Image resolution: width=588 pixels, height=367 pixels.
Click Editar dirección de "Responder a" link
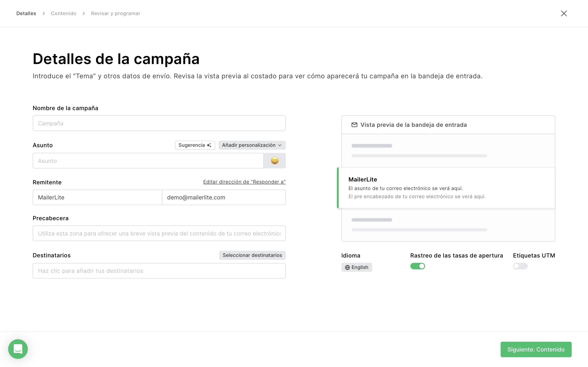coord(244,182)
